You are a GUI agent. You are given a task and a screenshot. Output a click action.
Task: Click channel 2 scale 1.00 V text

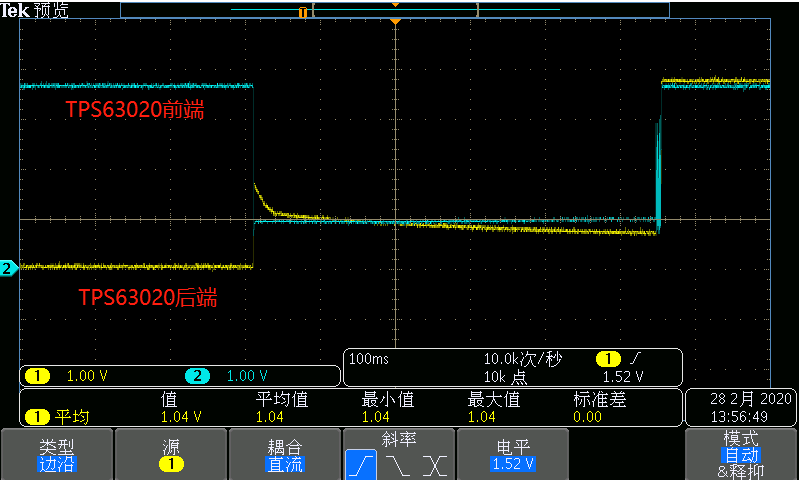pyautogui.click(x=247, y=376)
